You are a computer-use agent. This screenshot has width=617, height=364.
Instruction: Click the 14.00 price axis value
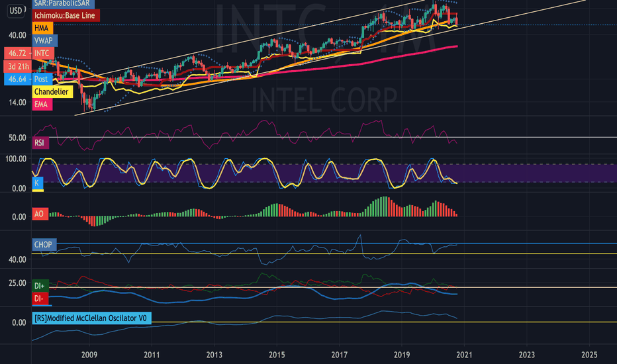[x=17, y=103]
